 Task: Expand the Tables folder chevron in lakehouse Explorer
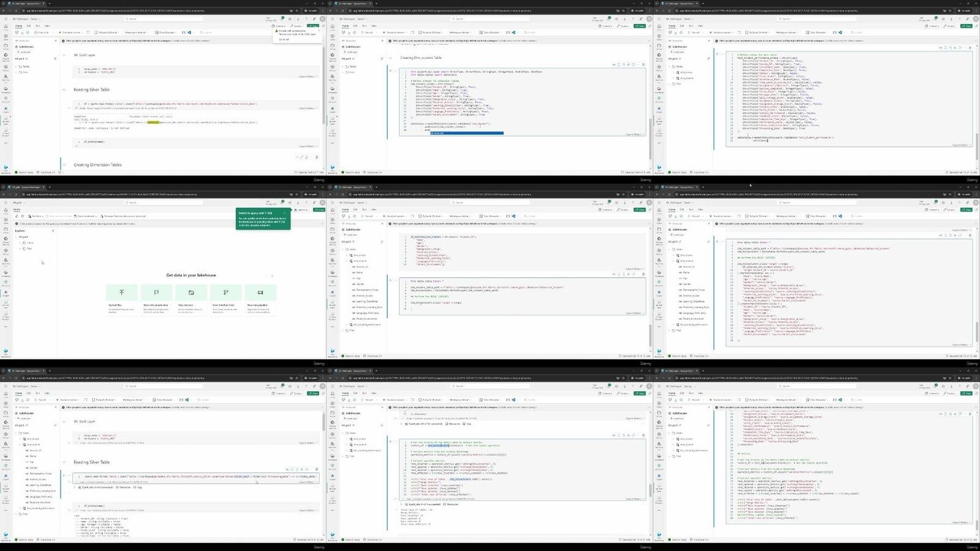(x=21, y=243)
